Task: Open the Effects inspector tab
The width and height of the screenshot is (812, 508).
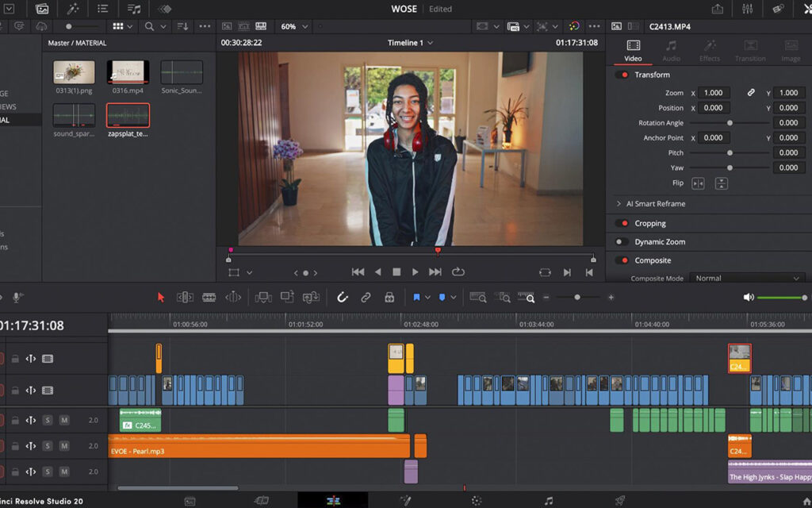Action: pos(710,50)
